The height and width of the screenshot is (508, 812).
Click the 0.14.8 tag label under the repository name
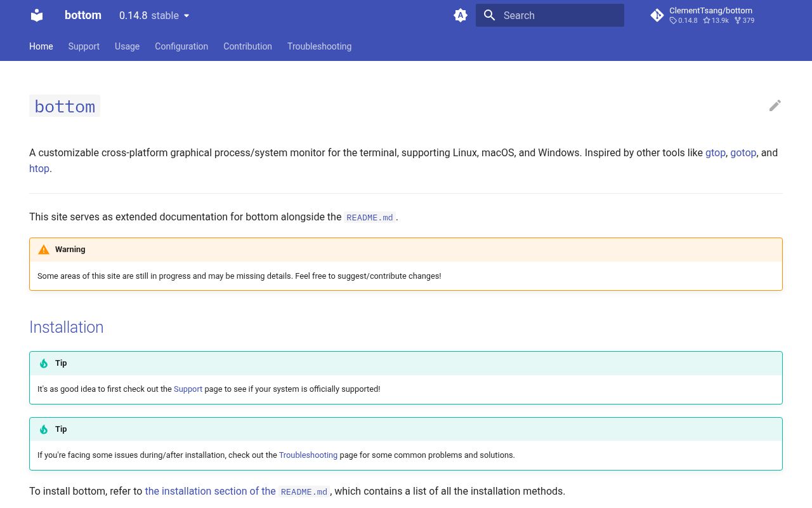pos(683,20)
